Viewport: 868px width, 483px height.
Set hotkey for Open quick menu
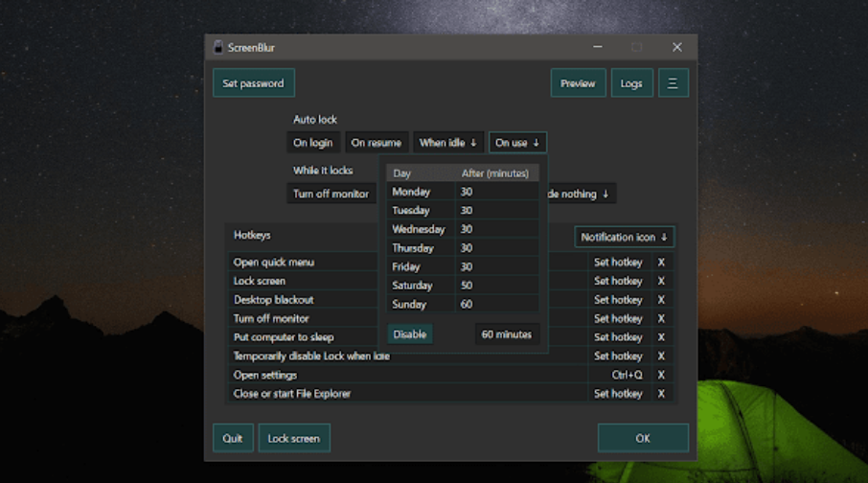click(x=618, y=262)
